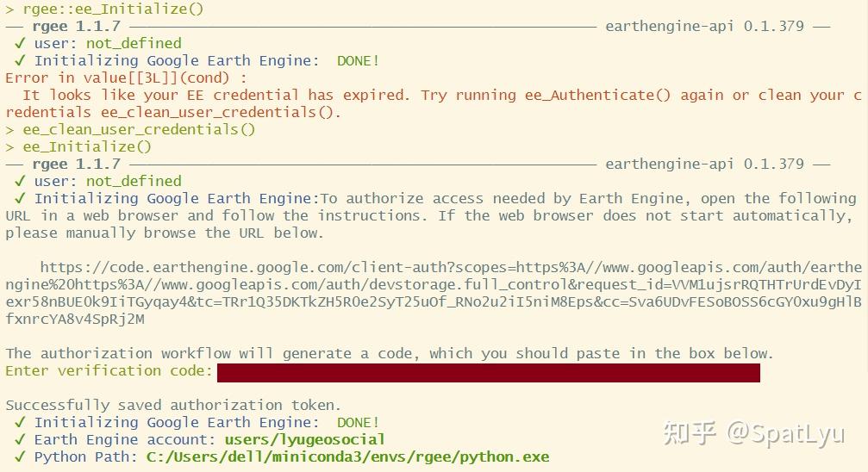The image size is (868, 472).
Task: Select the users/lyugeosocial account name
Action: (304, 439)
